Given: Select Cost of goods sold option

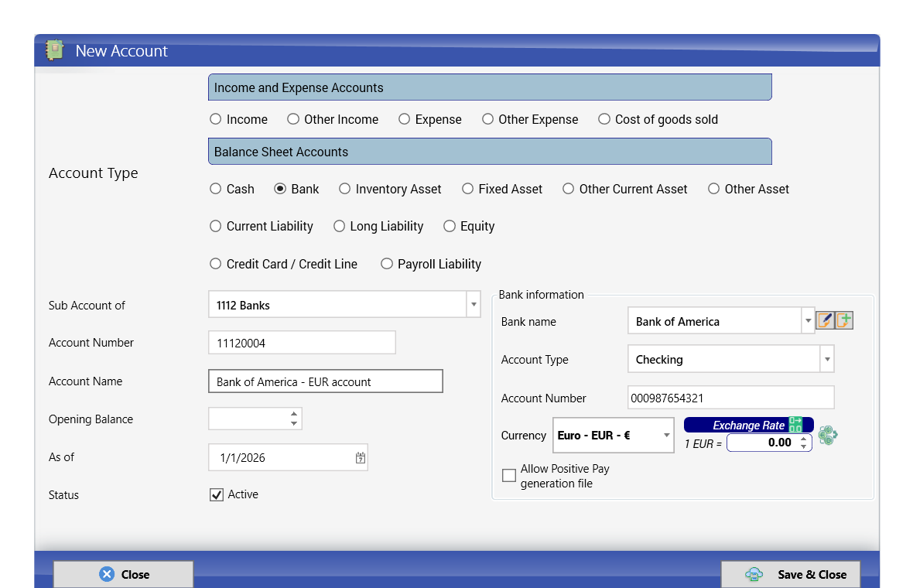Looking at the screenshot, I should (604, 119).
